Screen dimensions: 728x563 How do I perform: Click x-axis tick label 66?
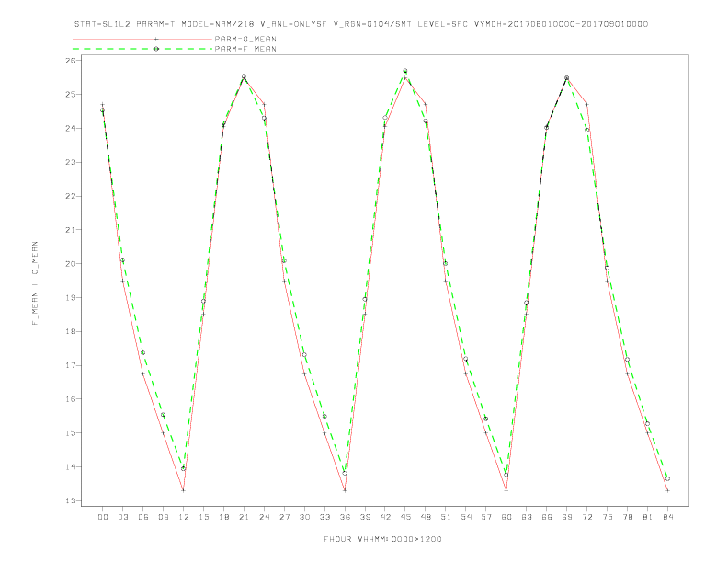[x=547, y=517]
